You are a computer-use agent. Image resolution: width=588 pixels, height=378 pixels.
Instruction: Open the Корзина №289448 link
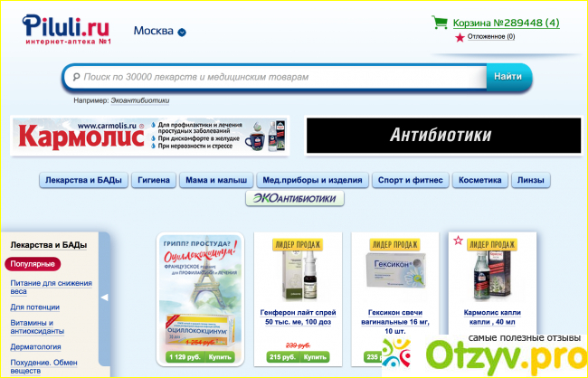[x=506, y=23]
